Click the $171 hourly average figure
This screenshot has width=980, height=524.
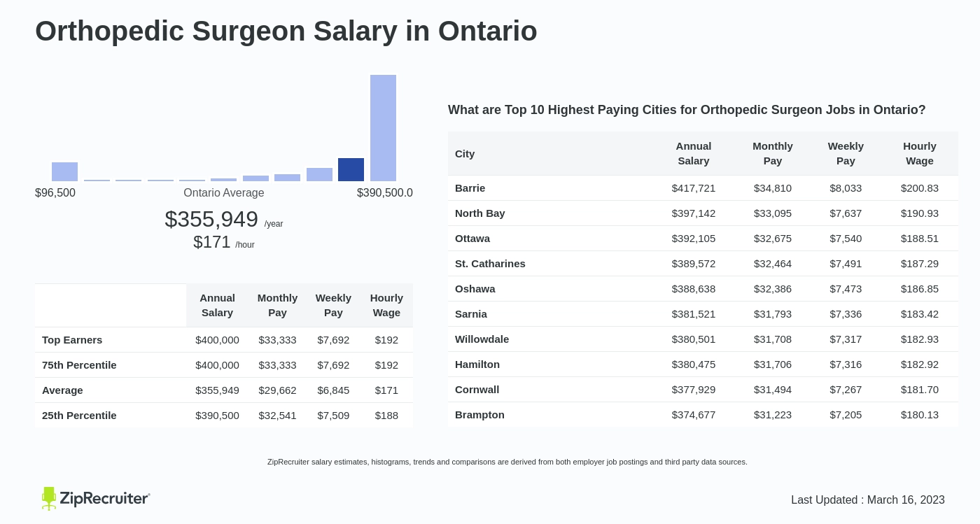point(212,242)
